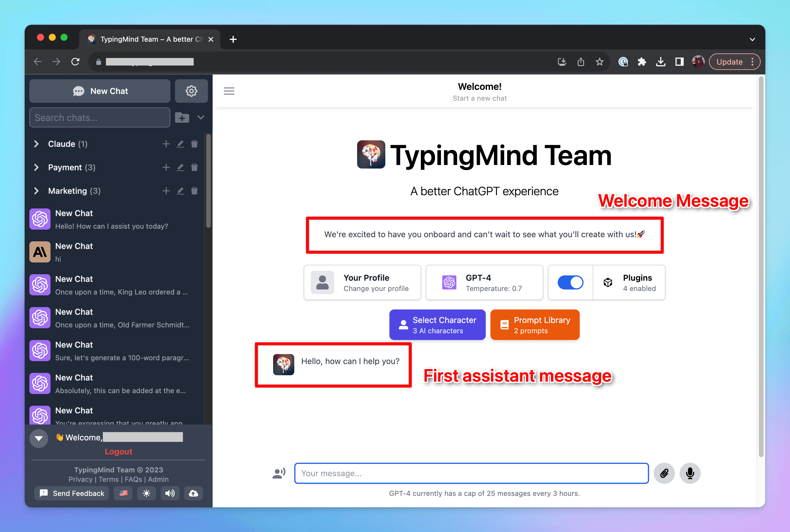Click the attach file paperclip icon

coord(664,473)
